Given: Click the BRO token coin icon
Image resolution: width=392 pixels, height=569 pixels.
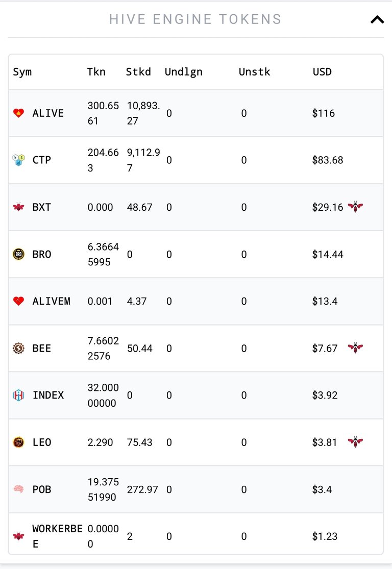Looking at the screenshot, I should pyautogui.click(x=18, y=254).
